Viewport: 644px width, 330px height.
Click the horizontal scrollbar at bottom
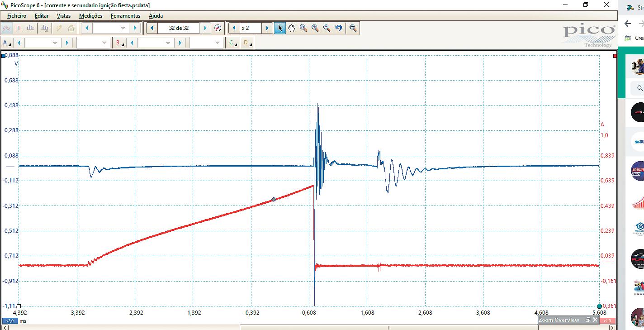pos(389,327)
